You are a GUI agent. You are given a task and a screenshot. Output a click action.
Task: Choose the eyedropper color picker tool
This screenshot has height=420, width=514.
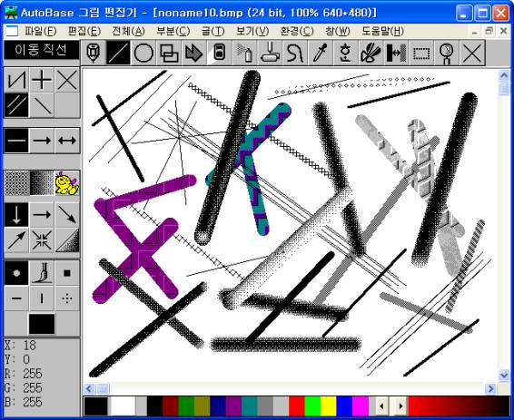[321, 53]
